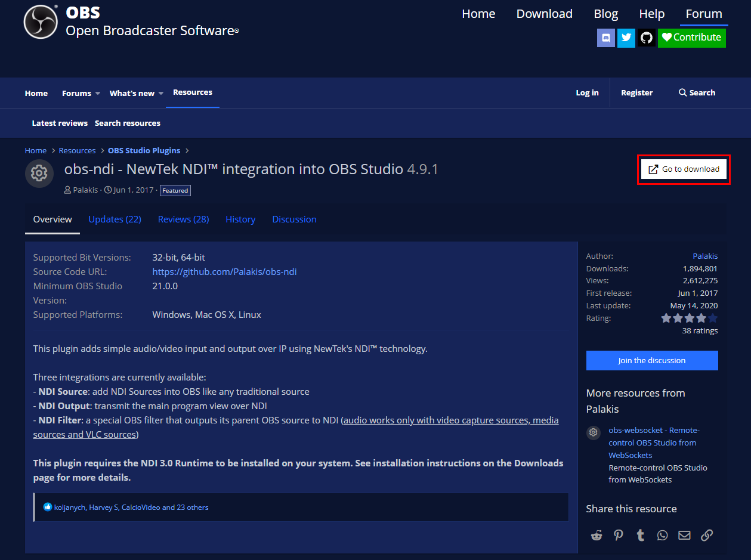Switch to the History tab
751x560 pixels.
coord(240,219)
